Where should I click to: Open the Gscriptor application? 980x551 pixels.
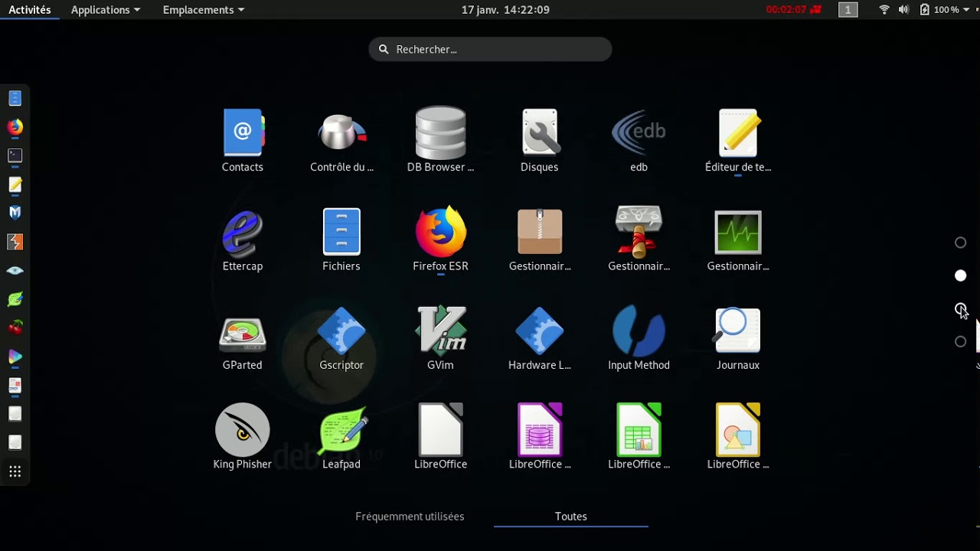coord(341,340)
